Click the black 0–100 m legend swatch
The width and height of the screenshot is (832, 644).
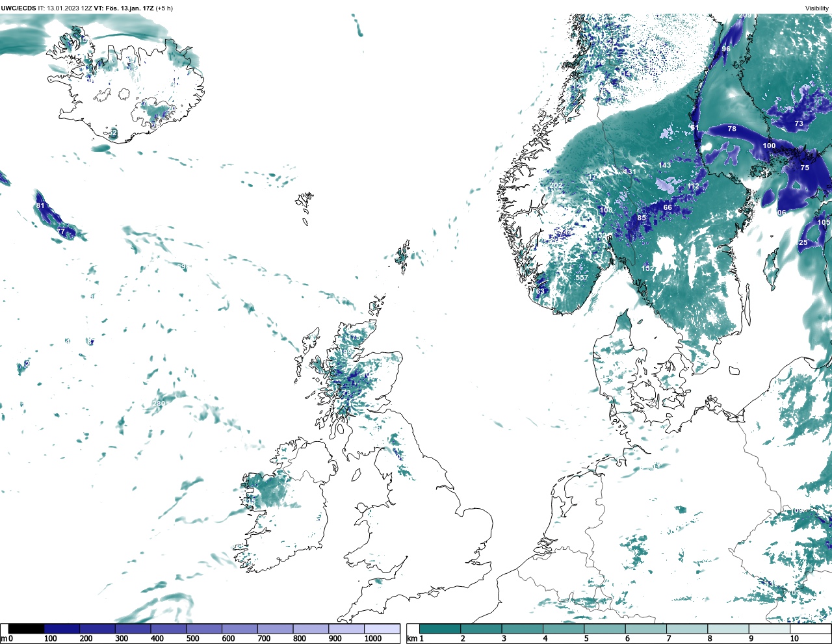coord(27,628)
